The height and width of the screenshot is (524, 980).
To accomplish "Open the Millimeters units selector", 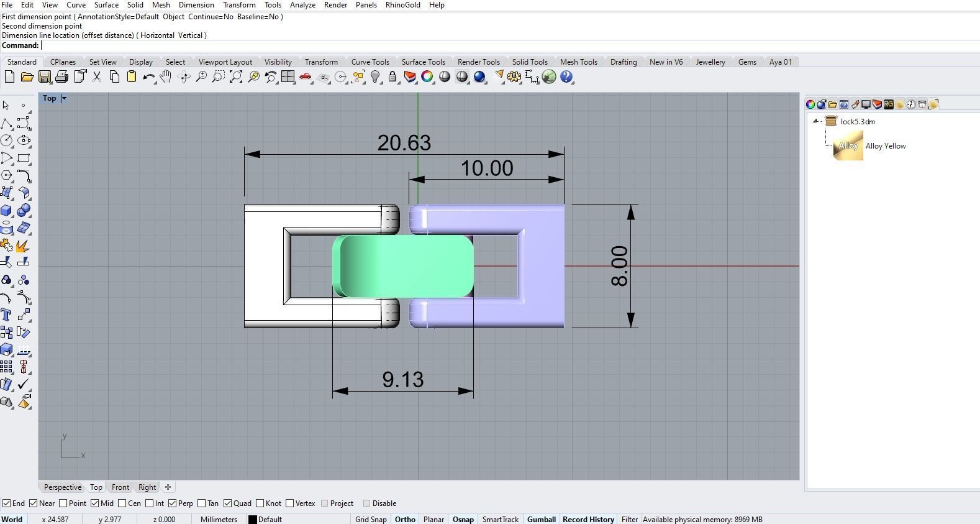I will [x=219, y=520].
